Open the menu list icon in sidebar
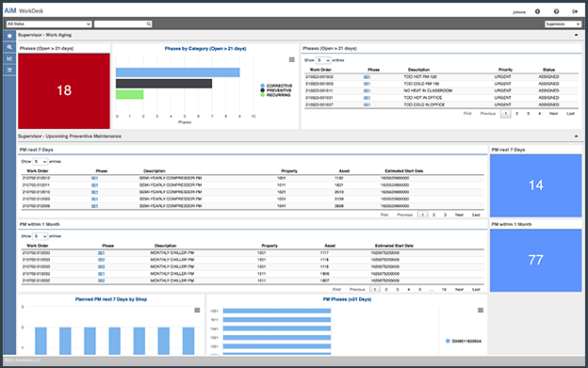The height and width of the screenshot is (368, 588). coord(9,70)
